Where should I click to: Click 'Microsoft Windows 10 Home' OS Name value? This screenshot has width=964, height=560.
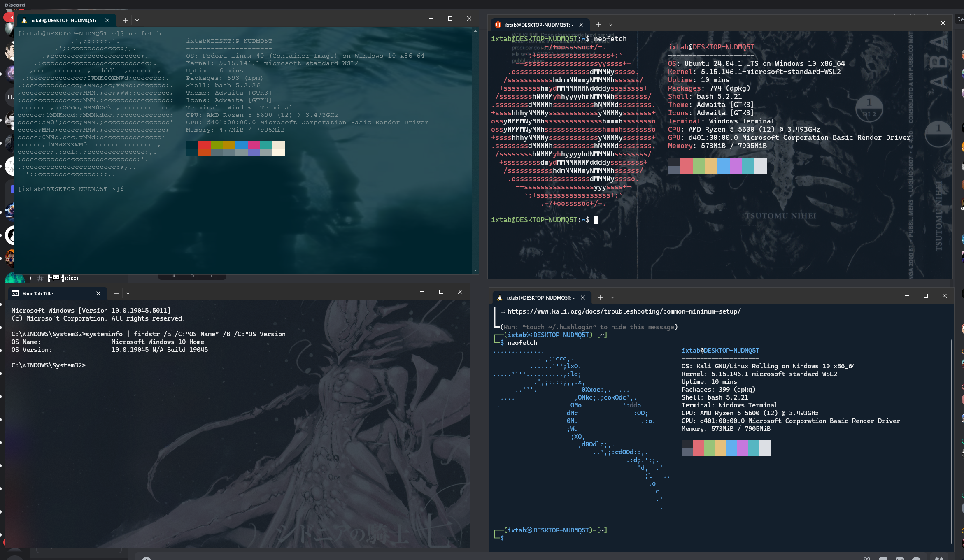(x=158, y=342)
